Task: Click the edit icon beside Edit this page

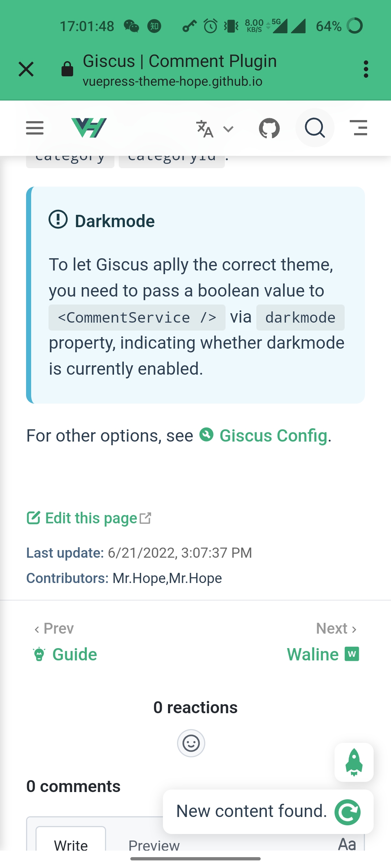Action: 34,517
